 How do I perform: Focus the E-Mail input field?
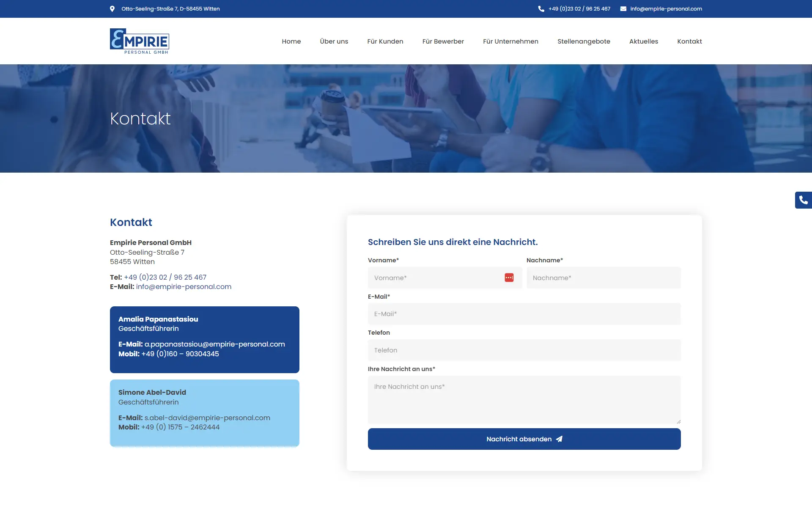pos(524,314)
